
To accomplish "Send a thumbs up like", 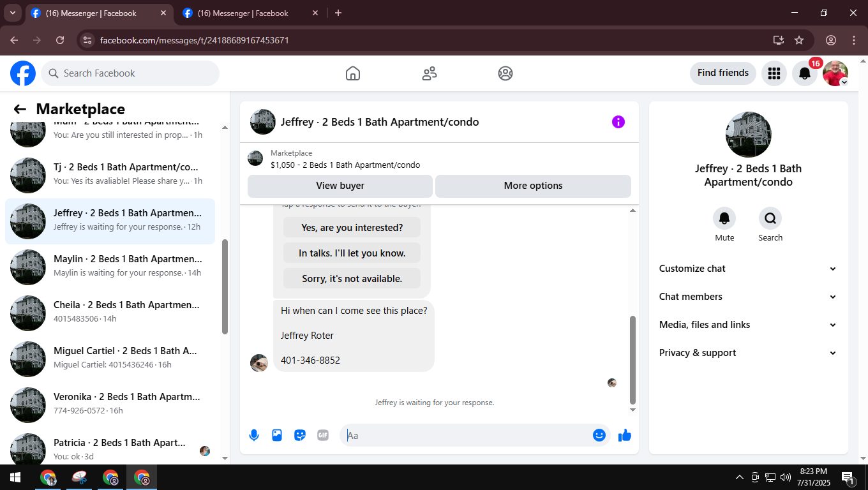I will (625, 435).
